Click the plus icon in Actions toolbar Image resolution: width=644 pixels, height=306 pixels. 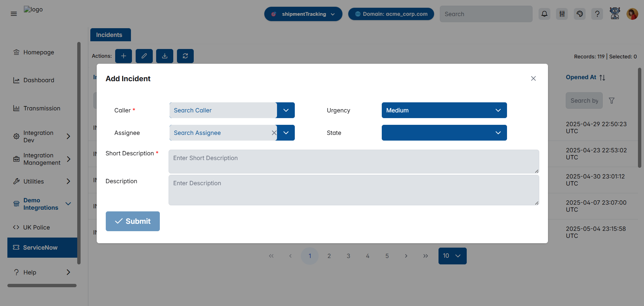coord(123,56)
